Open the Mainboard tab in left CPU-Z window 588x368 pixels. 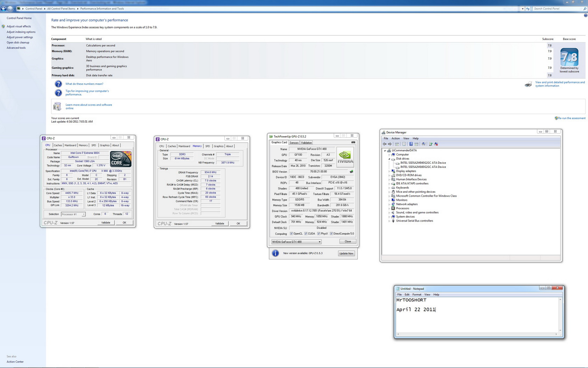click(x=70, y=145)
